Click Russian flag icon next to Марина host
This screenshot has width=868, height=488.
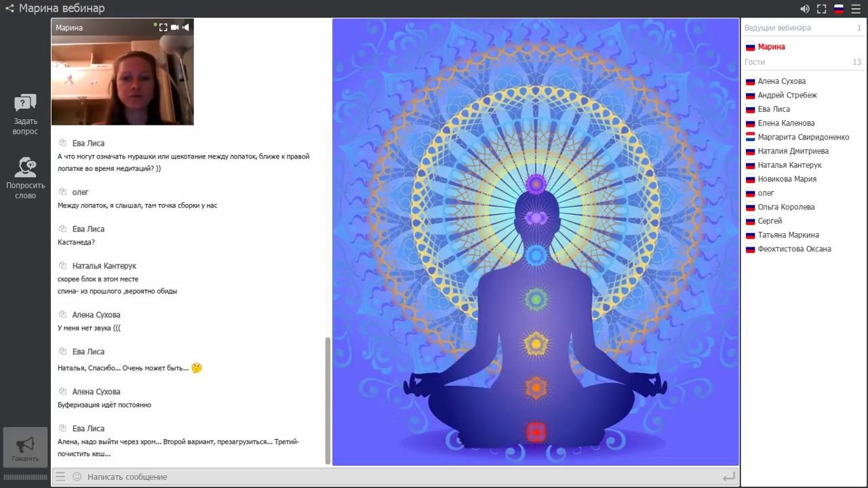750,47
